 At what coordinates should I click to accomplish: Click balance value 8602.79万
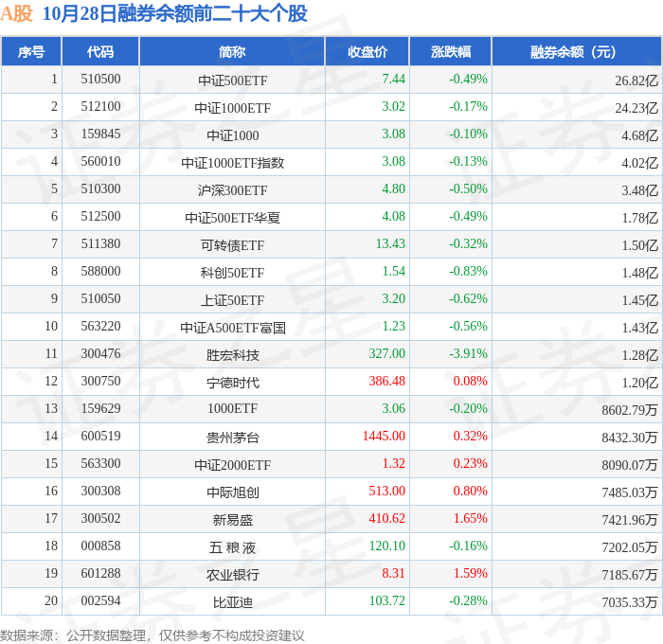tap(630, 410)
